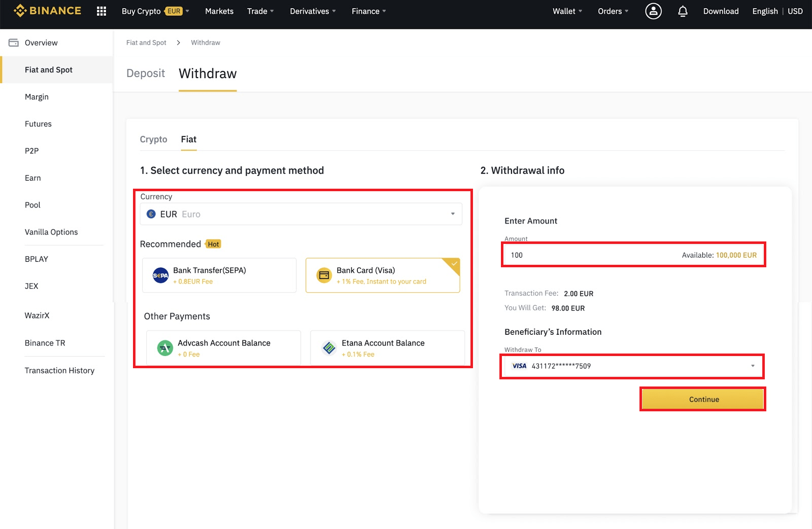Click the Amount input field
812x529 pixels.
(633, 255)
